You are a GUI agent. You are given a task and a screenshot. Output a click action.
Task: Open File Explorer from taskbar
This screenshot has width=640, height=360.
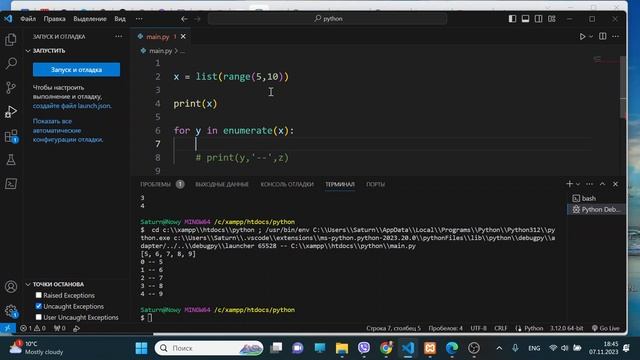(342, 348)
